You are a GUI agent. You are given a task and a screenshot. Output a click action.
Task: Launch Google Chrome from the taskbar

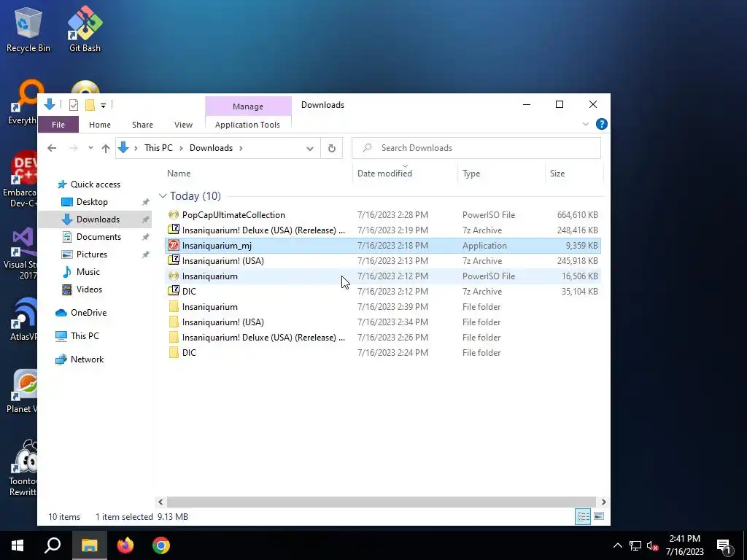161,545
